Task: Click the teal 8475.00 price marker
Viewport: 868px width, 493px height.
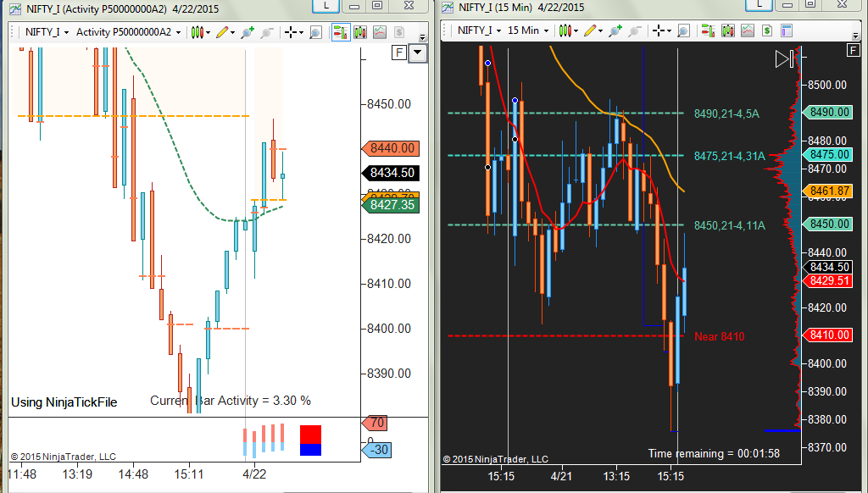Action: [827, 154]
